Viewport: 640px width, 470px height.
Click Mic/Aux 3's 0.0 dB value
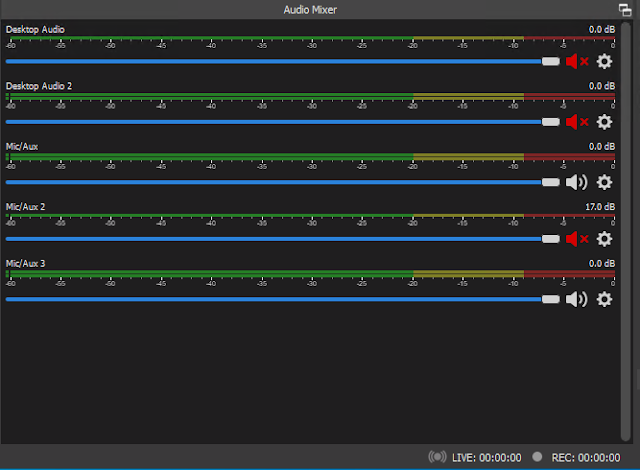602,264
